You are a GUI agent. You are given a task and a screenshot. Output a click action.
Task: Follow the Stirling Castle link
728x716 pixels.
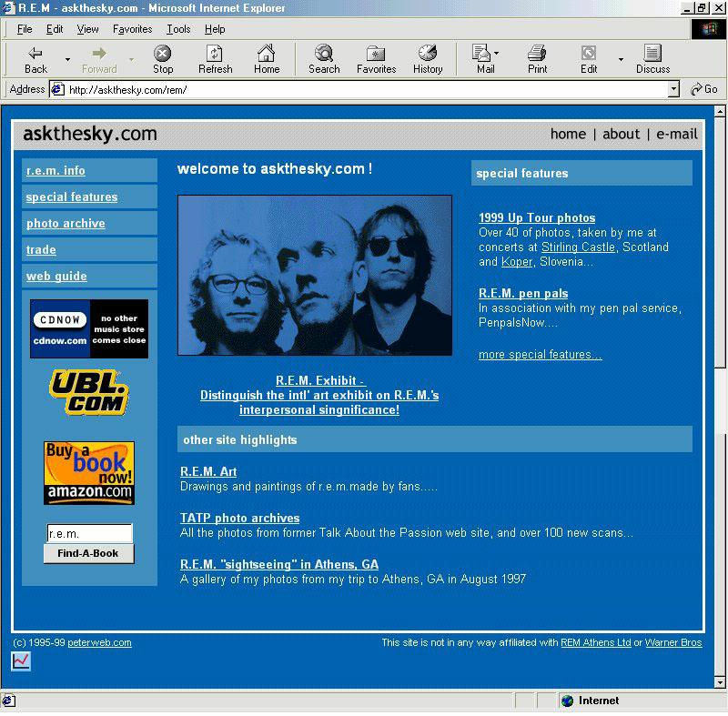point(579,247)
